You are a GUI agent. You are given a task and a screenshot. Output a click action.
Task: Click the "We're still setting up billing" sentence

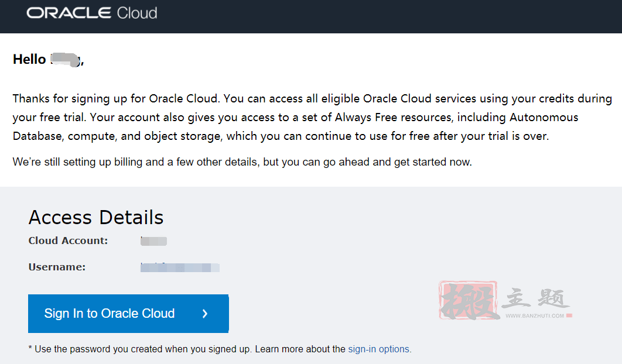tap(242, 162)
